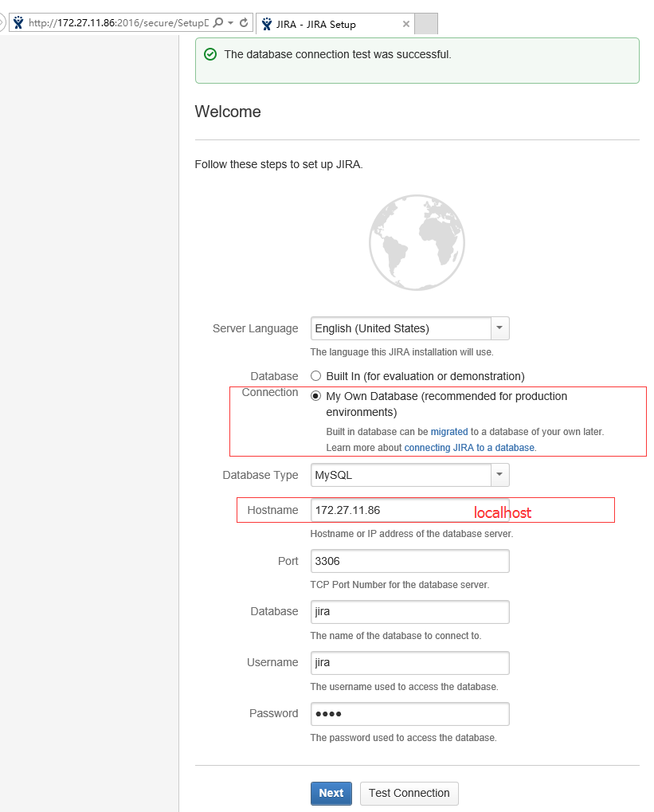Open the migrated link

(x=449, y=431)
